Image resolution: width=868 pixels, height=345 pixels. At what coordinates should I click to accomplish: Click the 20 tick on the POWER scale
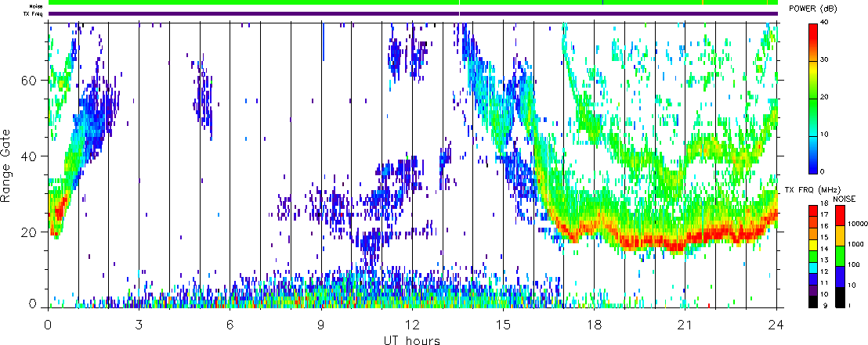(x=823, y=97)
